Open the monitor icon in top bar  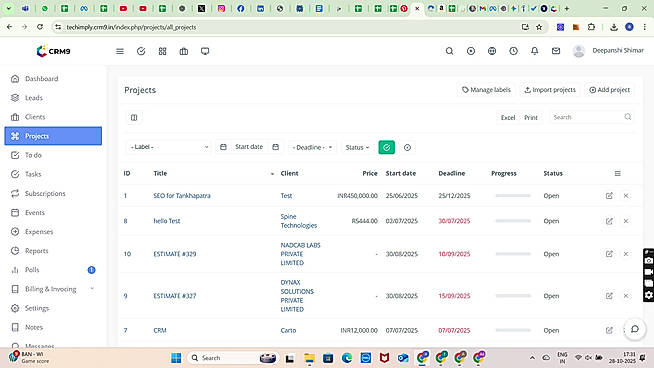pos(205,51)
